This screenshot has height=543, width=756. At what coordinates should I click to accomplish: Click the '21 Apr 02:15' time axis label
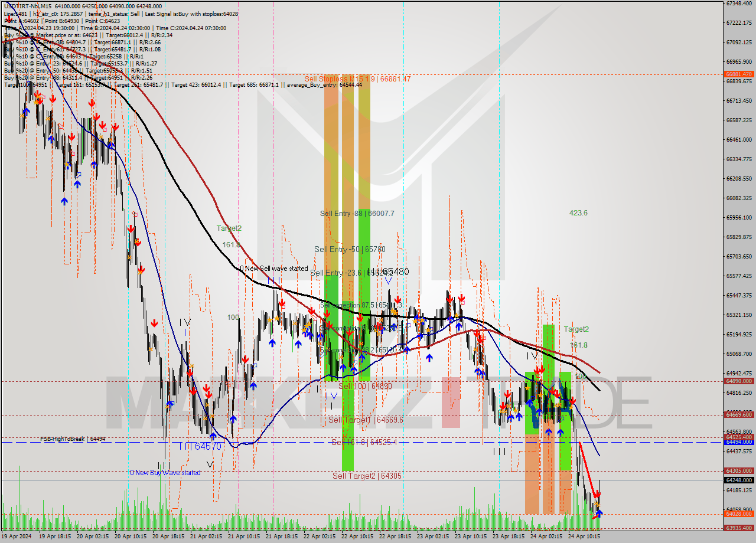coord(206,537)
